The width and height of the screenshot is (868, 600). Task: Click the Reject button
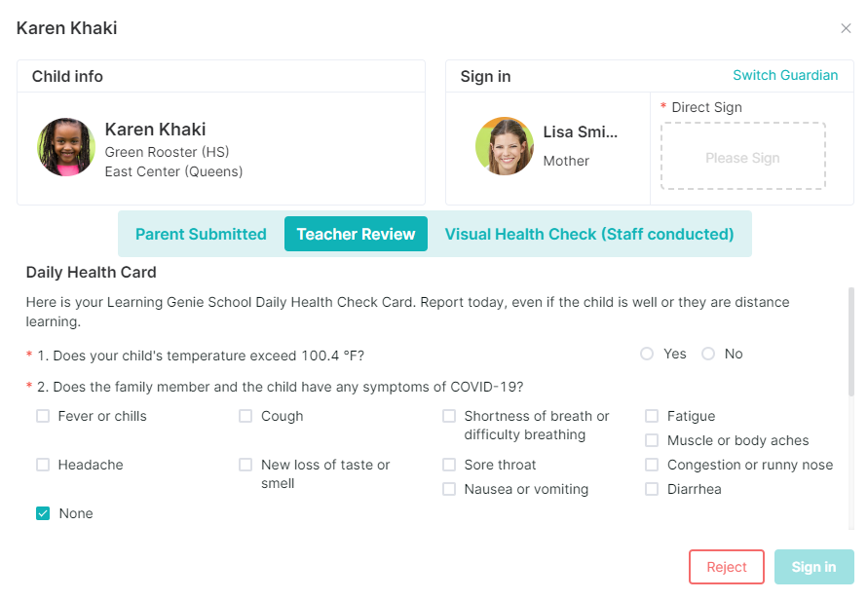click(727, 567)
